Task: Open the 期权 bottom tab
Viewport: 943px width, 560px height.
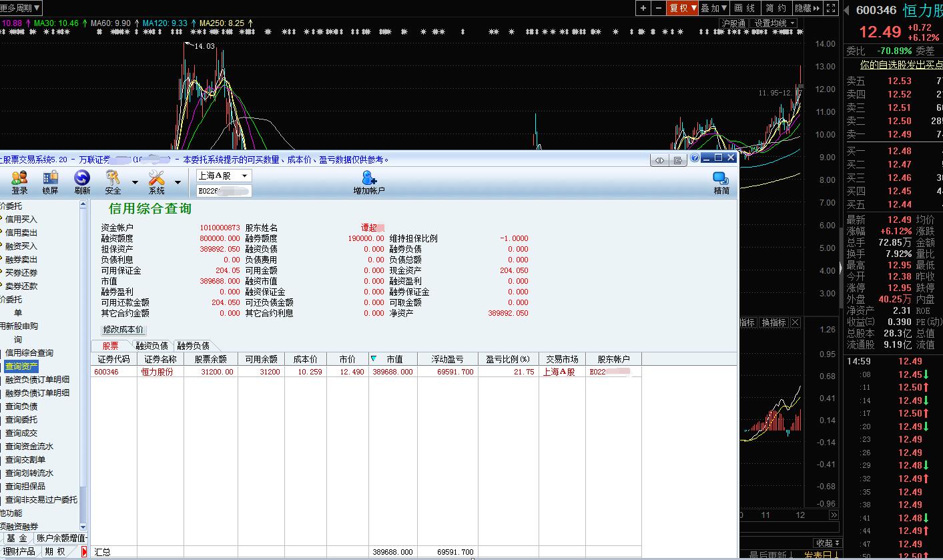Action: click(x=55, y=551)
